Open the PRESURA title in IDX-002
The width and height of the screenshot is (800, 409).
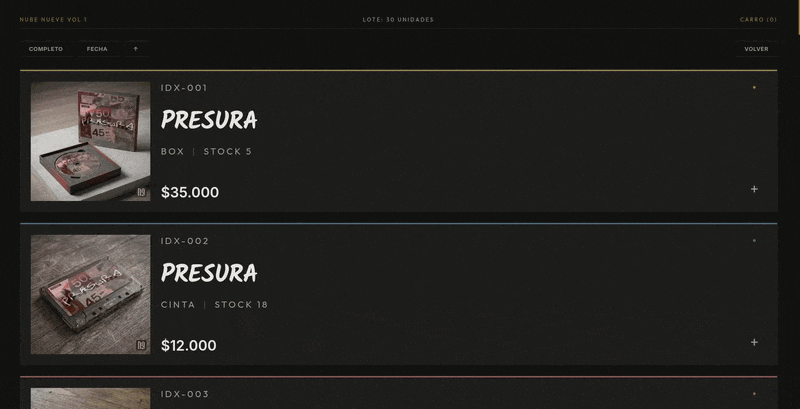209,273
